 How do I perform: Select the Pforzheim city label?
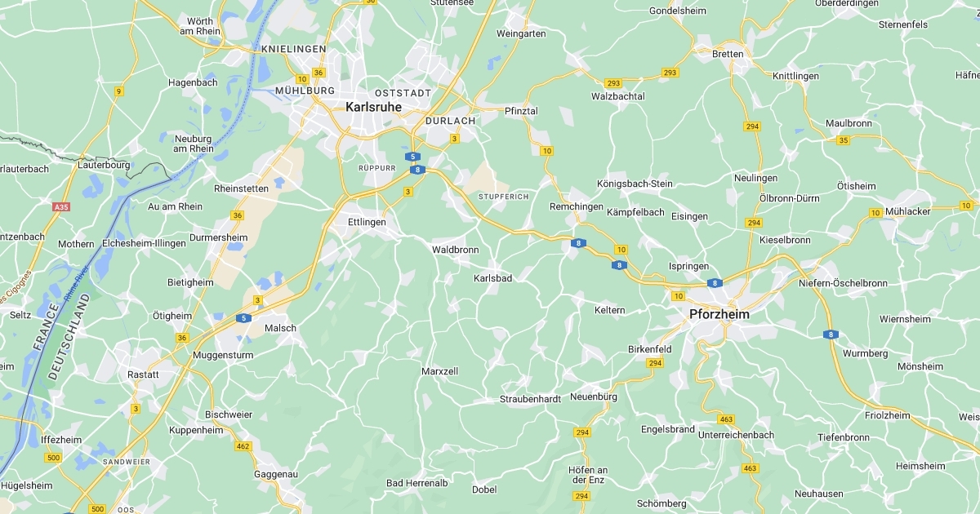(x=719, y=313)
